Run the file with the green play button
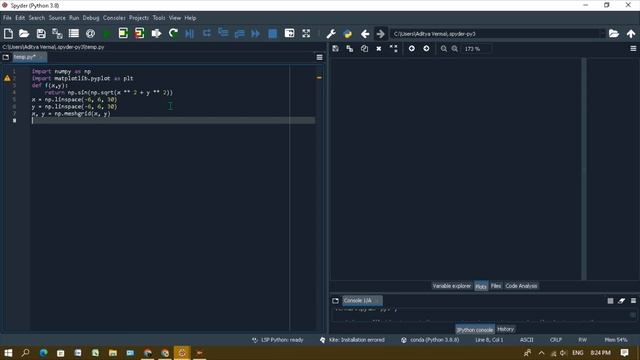Viewport: 640px width, 360px height. pyautogui.click(x=107, y=33)
